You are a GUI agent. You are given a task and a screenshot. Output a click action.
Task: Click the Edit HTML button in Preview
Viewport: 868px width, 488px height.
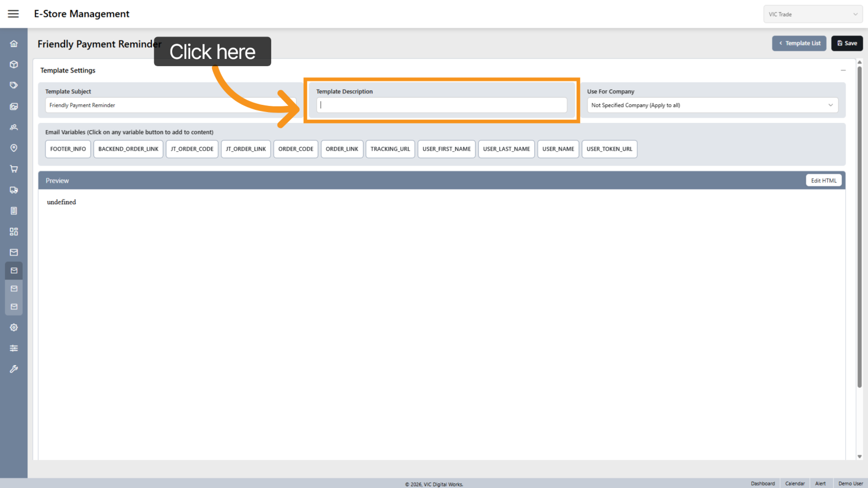824,180
